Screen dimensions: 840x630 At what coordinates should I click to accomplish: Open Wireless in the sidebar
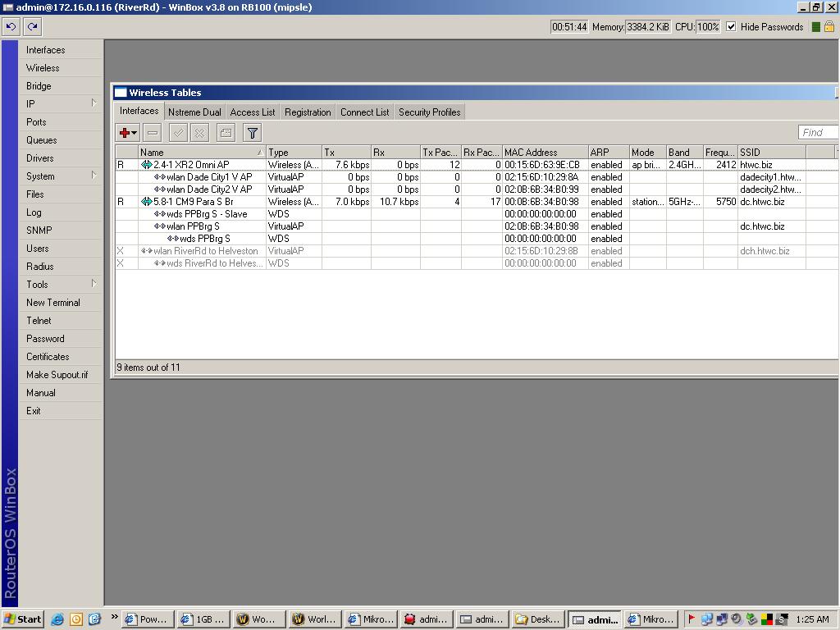pyautogui.click(x=60, y=68)
